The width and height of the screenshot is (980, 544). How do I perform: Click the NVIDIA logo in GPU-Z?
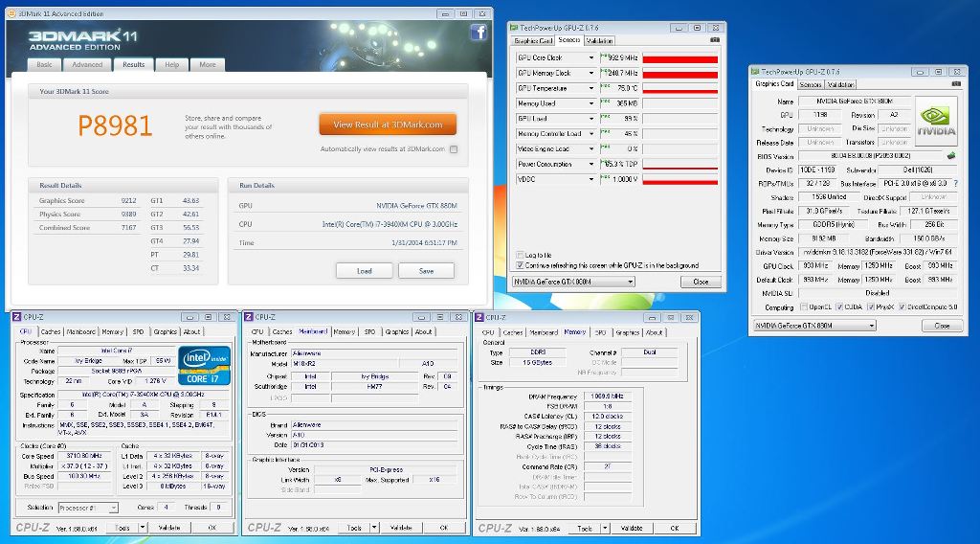pos(936,122)
